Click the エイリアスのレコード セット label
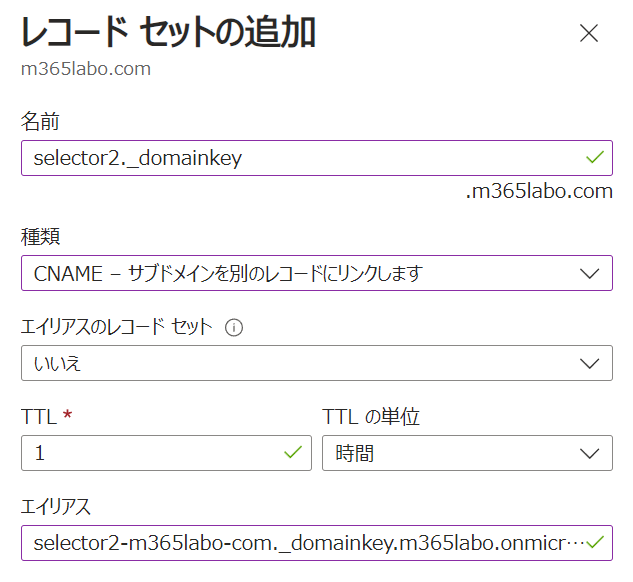The width and height of the screenshot is (633, 582). pos(117,327)
